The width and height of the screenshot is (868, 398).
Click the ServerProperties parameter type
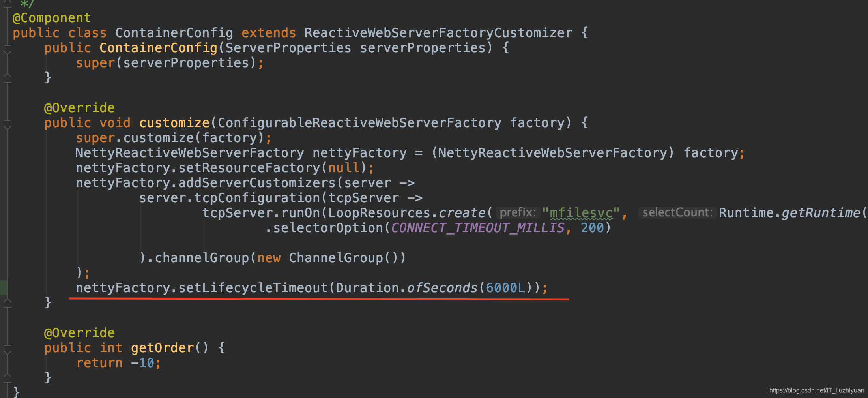click(x=288, y=48)
